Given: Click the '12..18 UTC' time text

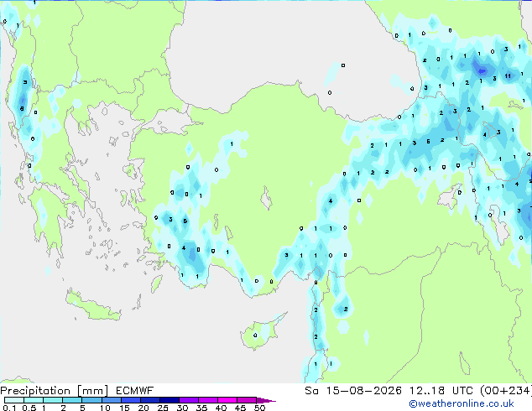Looking at the screenshot, I should (x=441, y=391).
